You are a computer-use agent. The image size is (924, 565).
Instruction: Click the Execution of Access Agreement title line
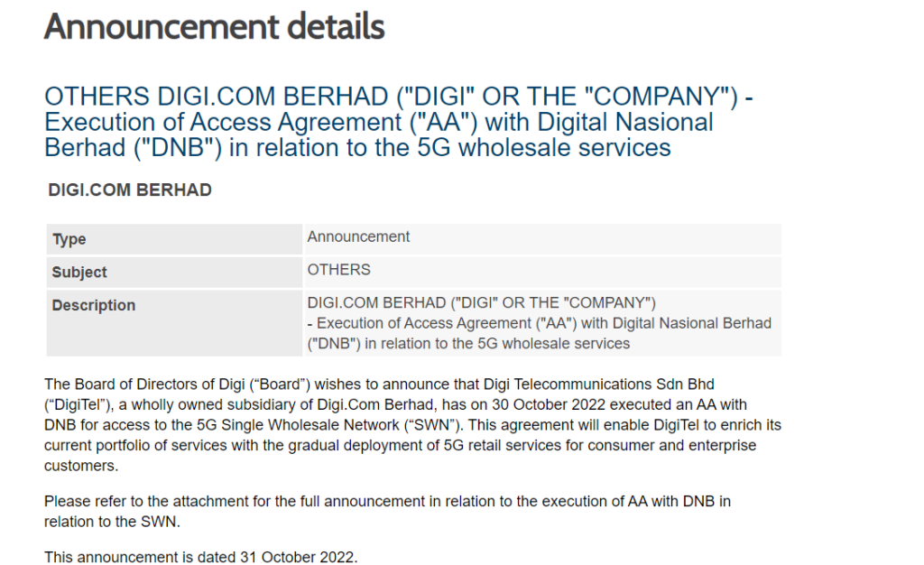pyautogui.click(x=379, y=122)
